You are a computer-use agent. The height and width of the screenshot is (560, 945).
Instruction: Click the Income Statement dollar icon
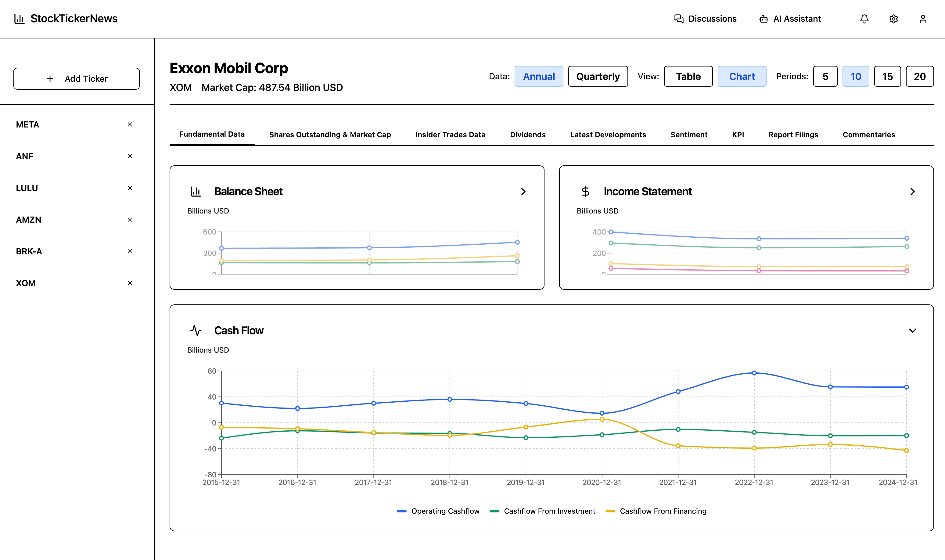tap(585, 191)
